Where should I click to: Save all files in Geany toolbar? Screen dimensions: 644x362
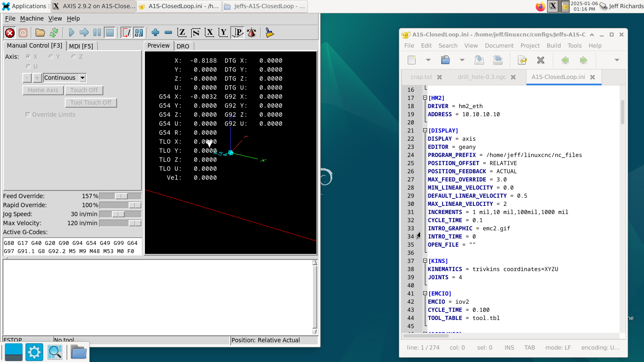click(497, 60)
